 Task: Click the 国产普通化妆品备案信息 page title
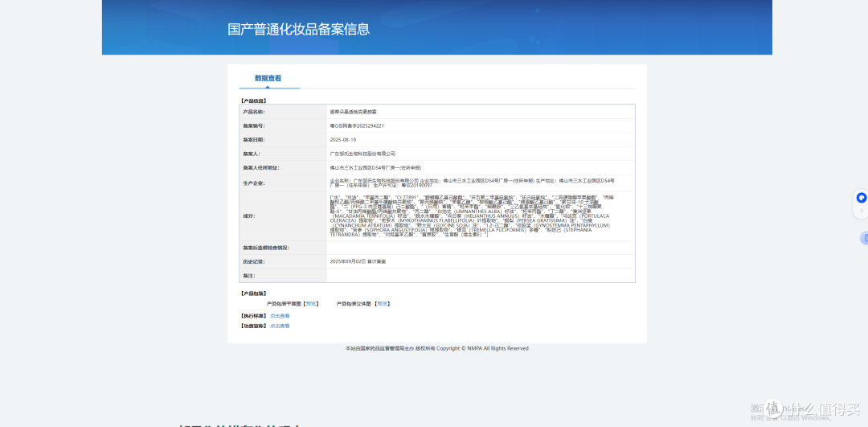298,30
